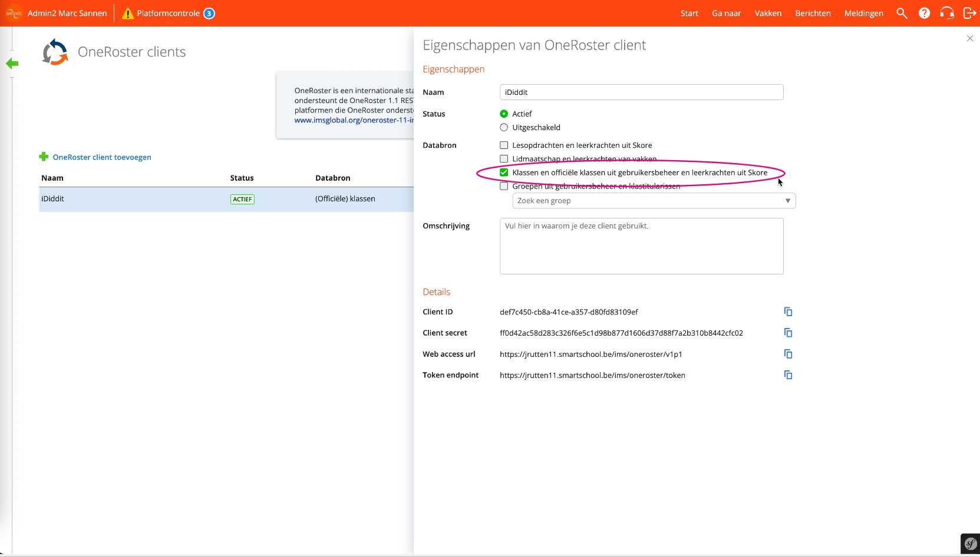Click into the Naam input field
The height and width of the screenshot is (557, 980).
click(641, 92)
